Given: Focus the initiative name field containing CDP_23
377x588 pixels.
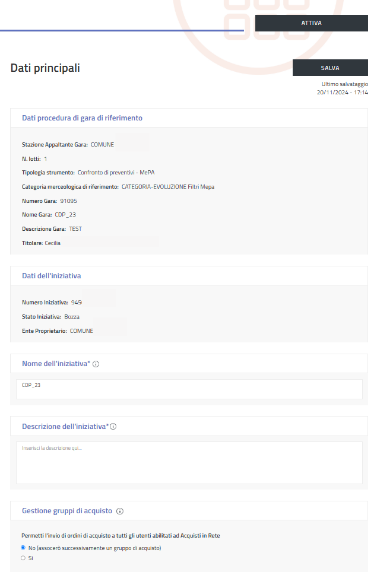Looking at the screenshot, I should [x=189, y=389].
